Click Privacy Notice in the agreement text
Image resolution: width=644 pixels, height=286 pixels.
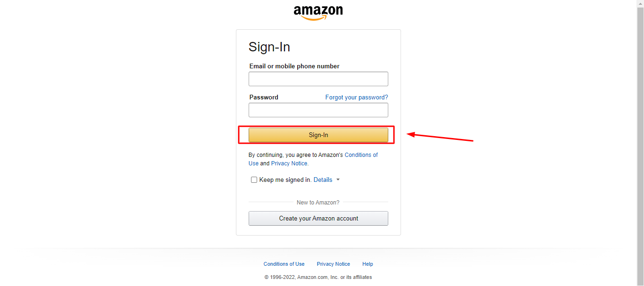tap(288, 163)
